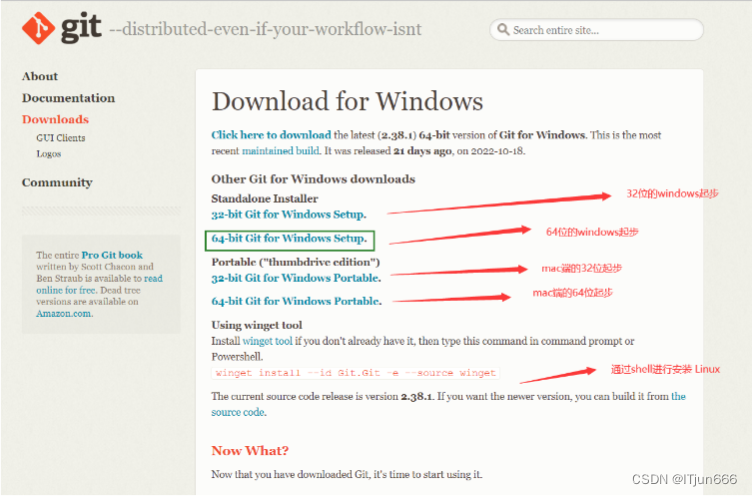Click the git wordmark text in header
Viewport: 752px width, 496px height.
tap(81, 26)
